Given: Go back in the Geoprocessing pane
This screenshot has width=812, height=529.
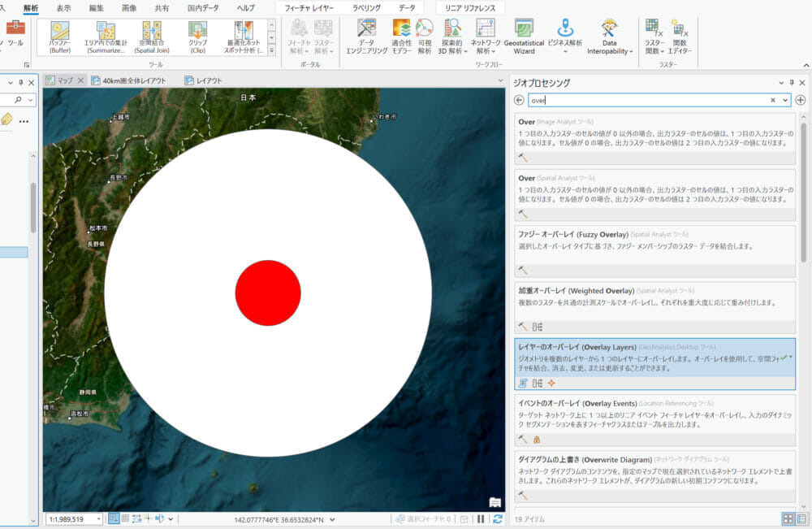Looking at the screenshot, I should coord(519,100).
